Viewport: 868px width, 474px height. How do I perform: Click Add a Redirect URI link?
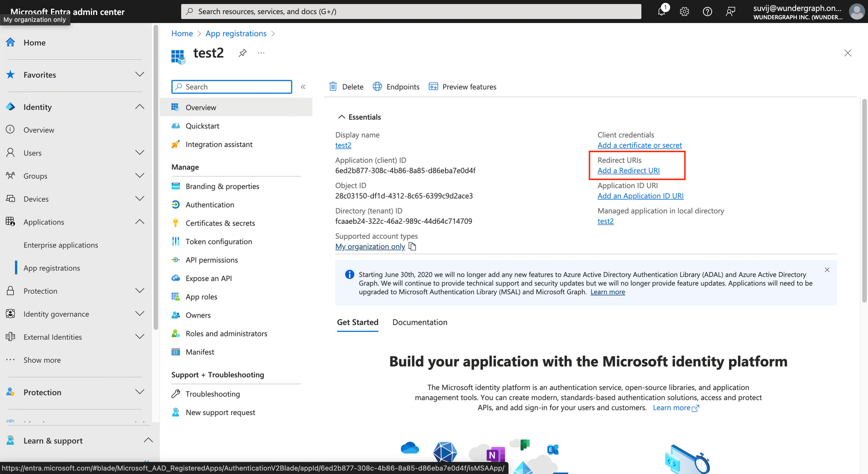pyautogui.click(x=628, y=170)
